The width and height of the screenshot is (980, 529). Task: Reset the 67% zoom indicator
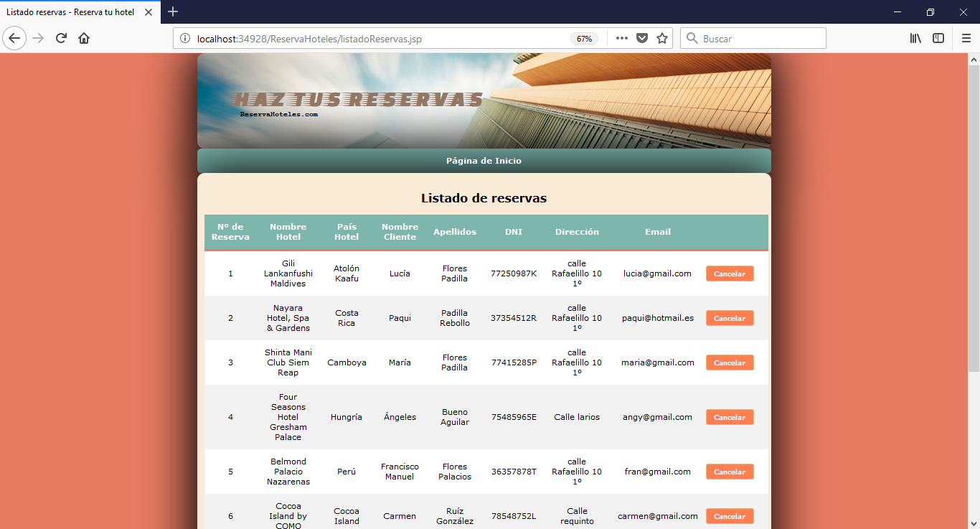pyautogui.click(x=585, y=39)
